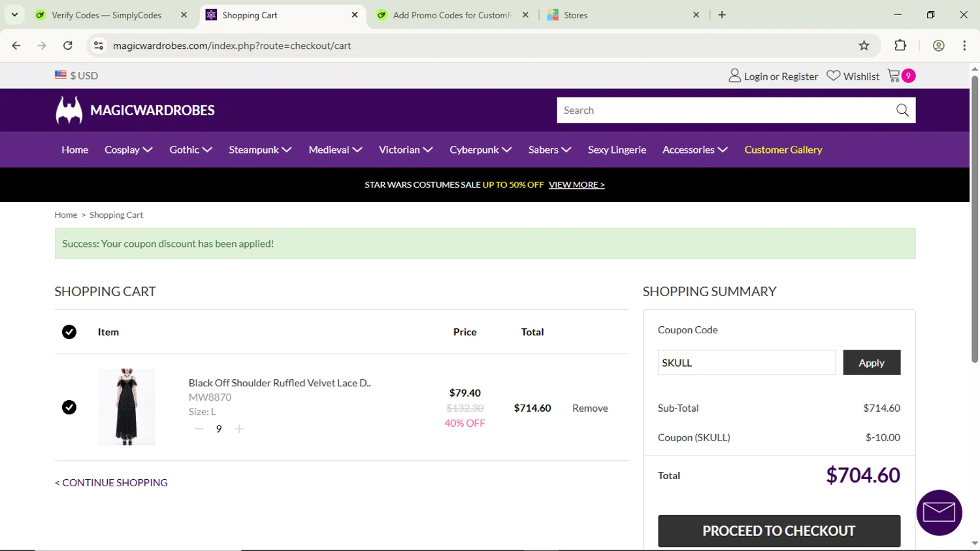Focus the site Search field
This screenshot has width=980, height=551.
point(723,110)
